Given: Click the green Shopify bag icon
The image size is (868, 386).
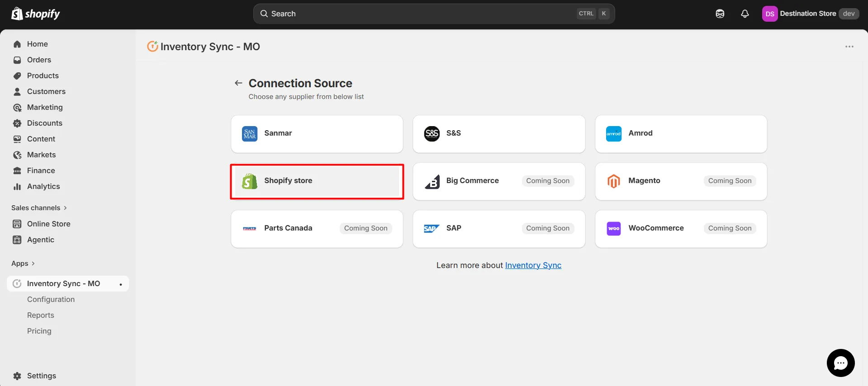Looking at the screenshot, I should (x=250, y=181).
